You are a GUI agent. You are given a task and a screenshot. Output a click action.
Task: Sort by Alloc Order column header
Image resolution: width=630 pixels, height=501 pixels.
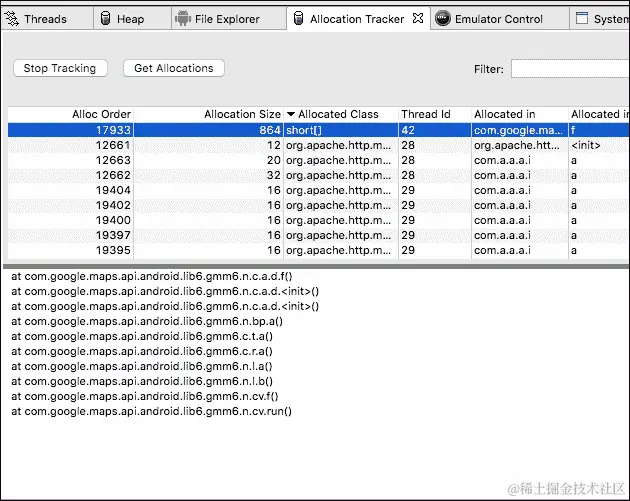coord(71,114)
